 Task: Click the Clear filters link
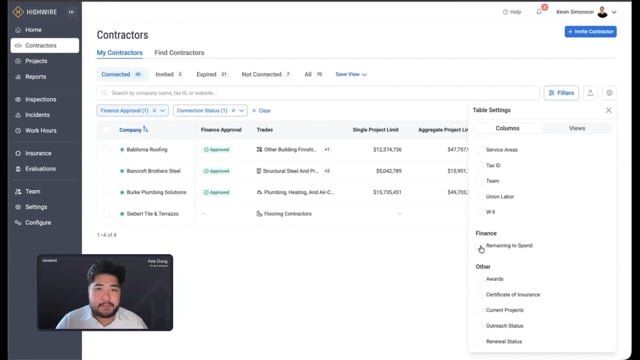click(262, 111)
